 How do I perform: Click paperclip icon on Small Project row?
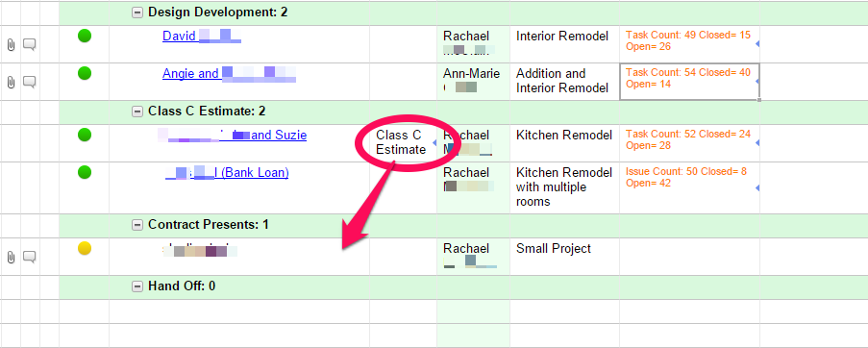tap(11, 258)
